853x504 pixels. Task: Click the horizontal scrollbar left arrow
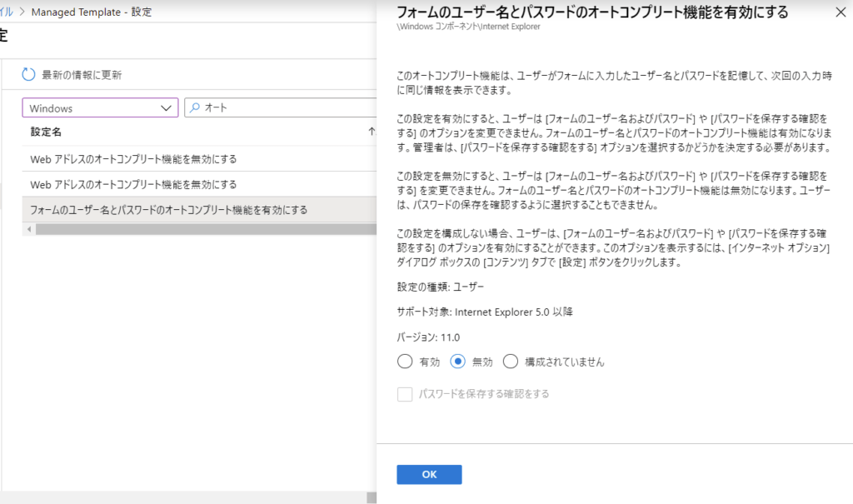(29, 229)
